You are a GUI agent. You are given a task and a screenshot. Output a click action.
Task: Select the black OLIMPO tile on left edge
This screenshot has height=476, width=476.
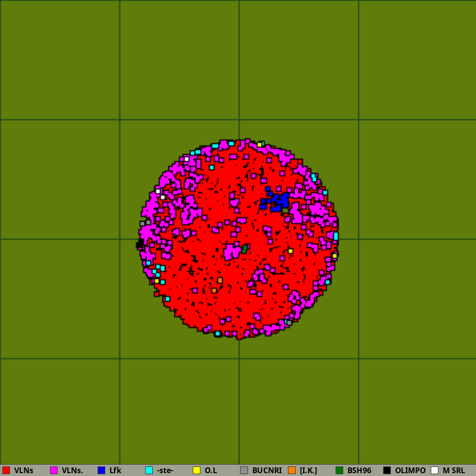(x=139, y=244)
